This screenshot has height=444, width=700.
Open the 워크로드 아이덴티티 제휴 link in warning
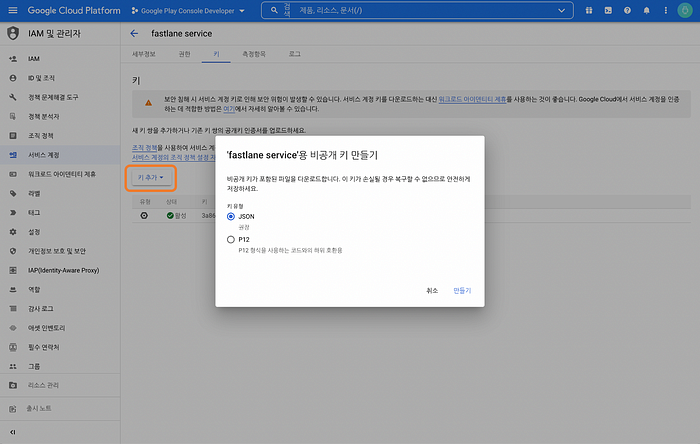472,99
